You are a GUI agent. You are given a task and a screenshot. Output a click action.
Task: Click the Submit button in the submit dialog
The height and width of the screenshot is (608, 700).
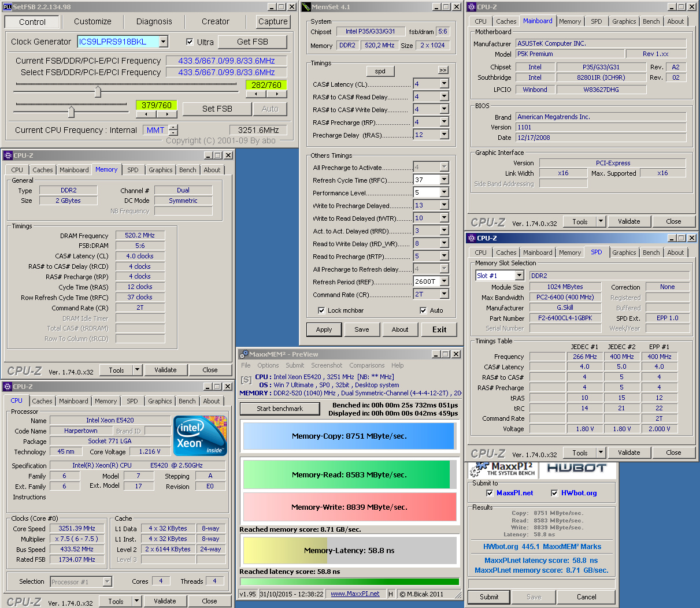pos(489,597)
